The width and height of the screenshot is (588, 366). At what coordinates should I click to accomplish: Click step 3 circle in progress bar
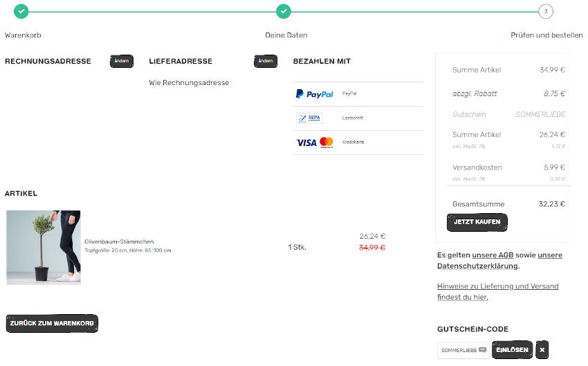click(546, 11)
